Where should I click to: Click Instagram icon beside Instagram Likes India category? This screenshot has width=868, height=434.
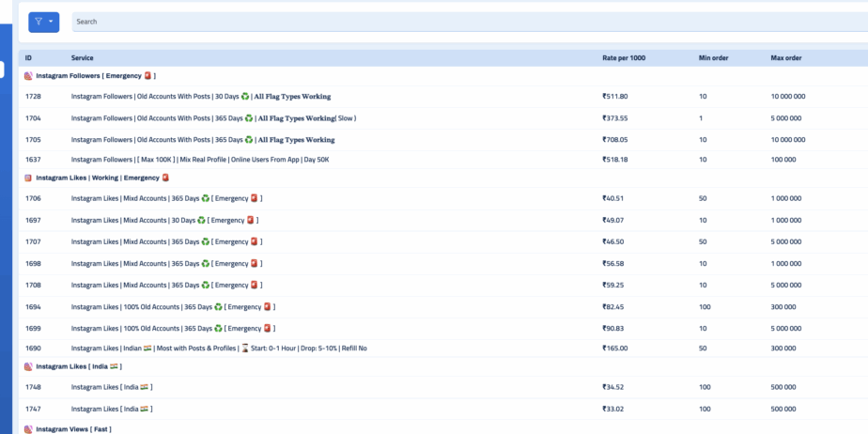point(28,366)
